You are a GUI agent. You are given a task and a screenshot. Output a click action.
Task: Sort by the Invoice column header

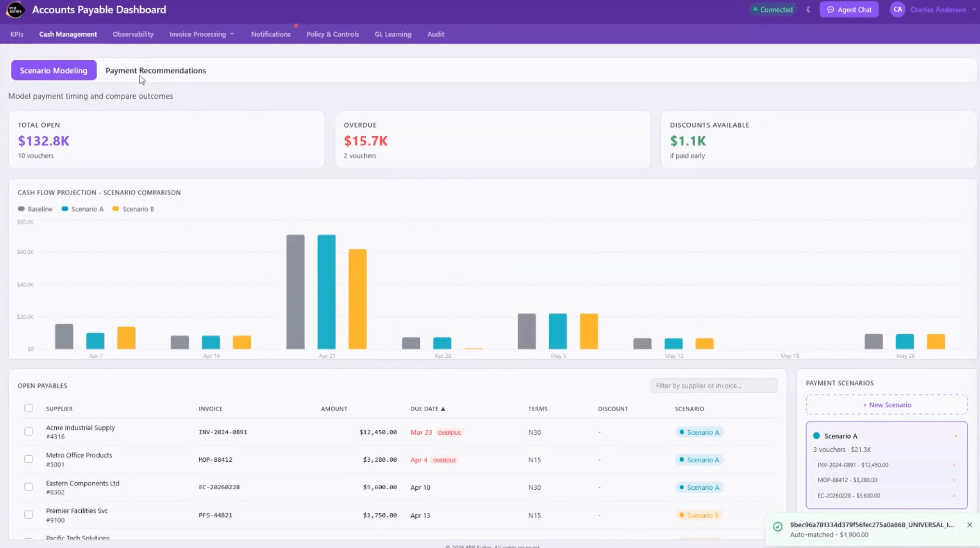[x=210, y=409]
